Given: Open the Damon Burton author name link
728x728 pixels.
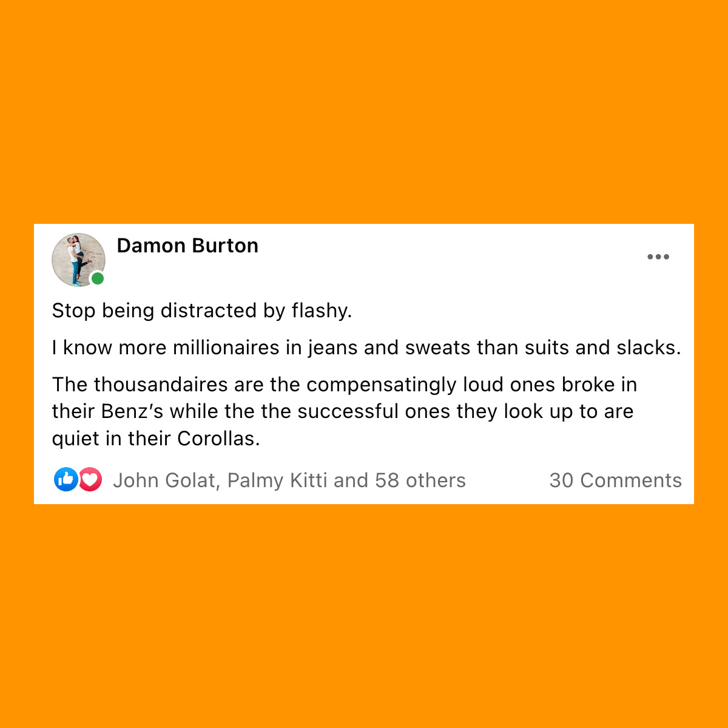Looking at the screenshot, I should [187, 246].
